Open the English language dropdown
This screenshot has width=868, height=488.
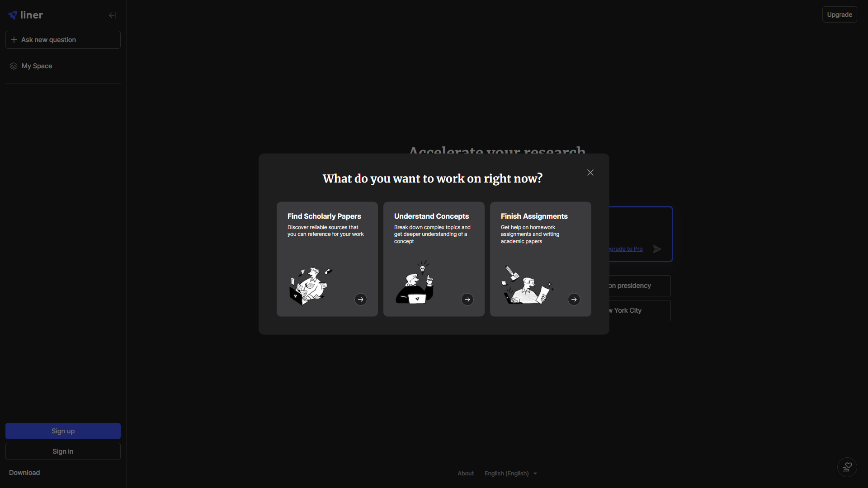(510, 473)
